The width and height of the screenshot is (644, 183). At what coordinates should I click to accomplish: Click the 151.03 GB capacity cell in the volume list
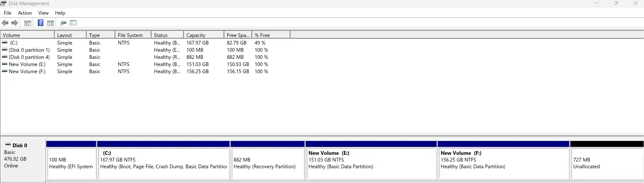tap(197, 64)
